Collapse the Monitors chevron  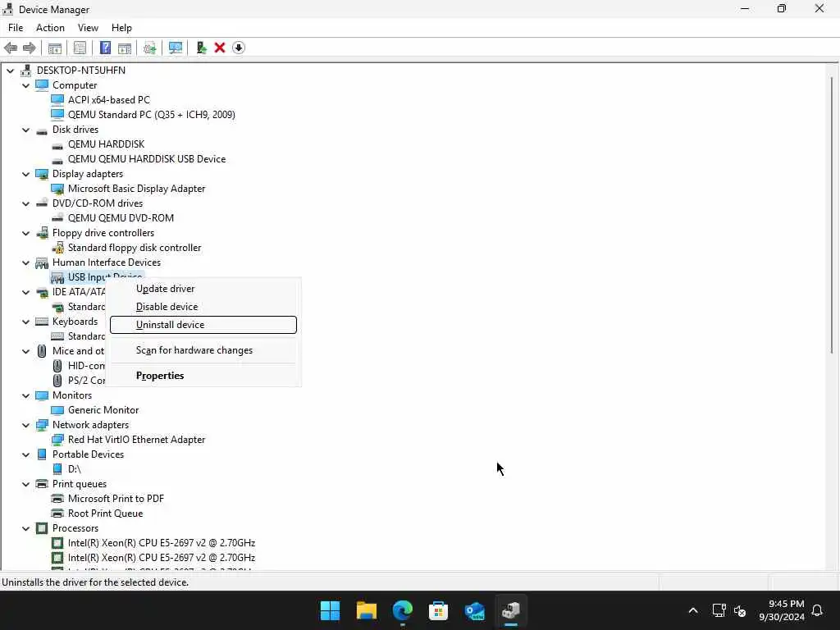pyautogui.click(x=25, y=395)
